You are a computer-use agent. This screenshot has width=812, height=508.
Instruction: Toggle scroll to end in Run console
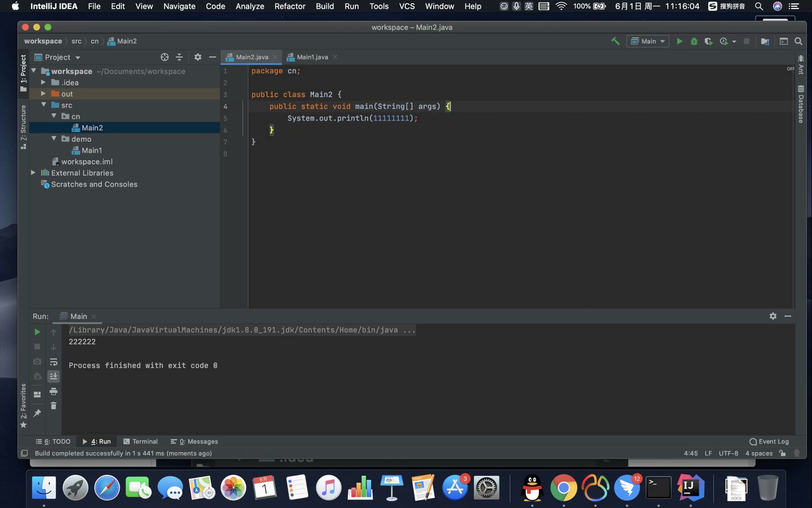click(53, 376)
